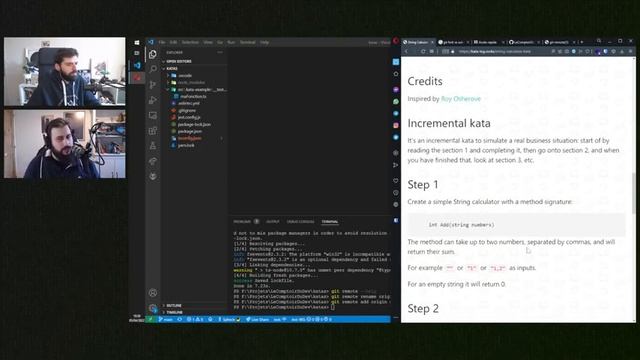Click the top webcam video thumbnail
The image size is (640, 360).
(x=64, y=72)
